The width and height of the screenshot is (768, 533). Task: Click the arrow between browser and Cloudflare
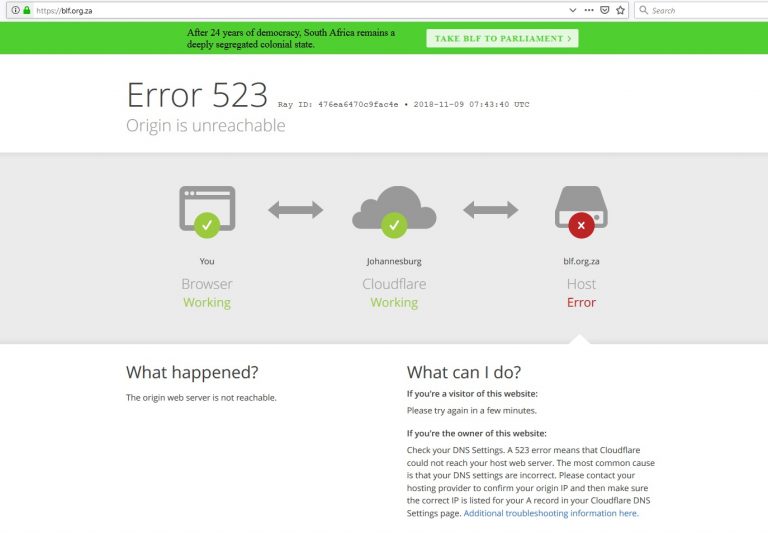[295, 210]
